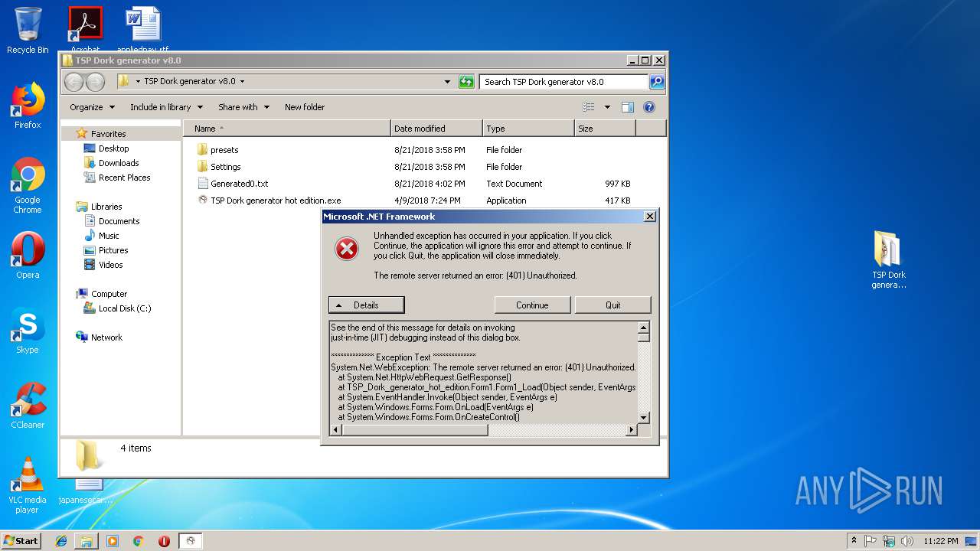
Task: Open the Google Chrome desktop shortcut
Action: [28, 185]
